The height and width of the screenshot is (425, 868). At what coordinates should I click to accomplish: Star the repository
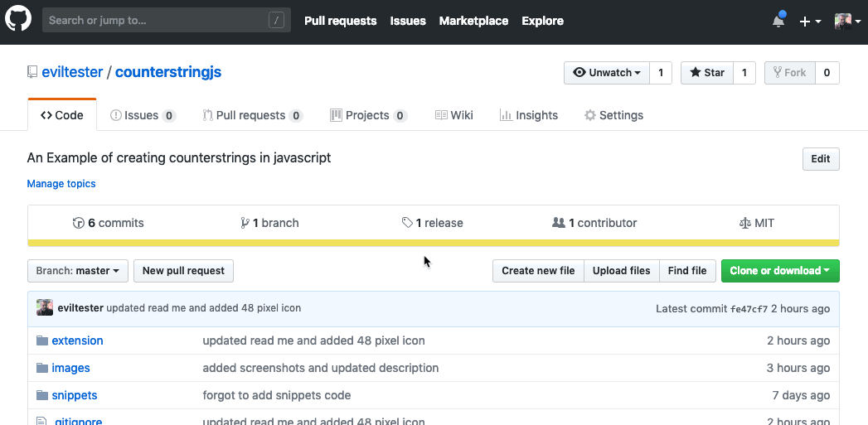tap(707, 73)
